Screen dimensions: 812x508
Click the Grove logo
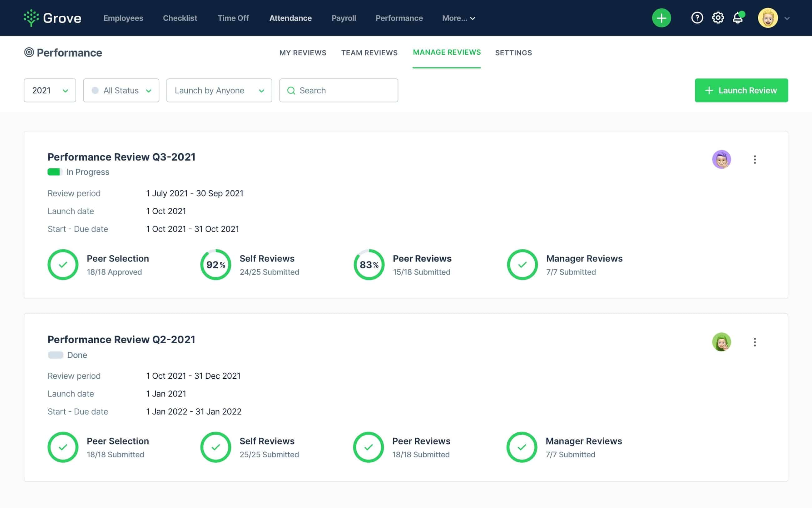pyautogui.click(x=52, y=17)
